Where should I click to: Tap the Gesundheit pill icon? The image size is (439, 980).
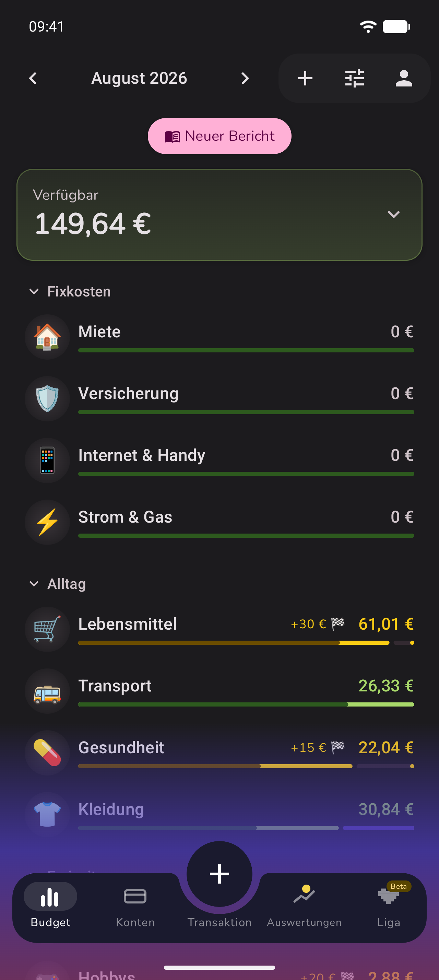tap(48, 752)
